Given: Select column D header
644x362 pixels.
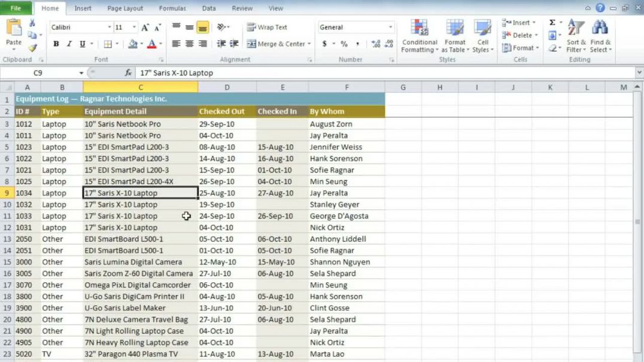Looking at the screenshot, I should (227, 88).
